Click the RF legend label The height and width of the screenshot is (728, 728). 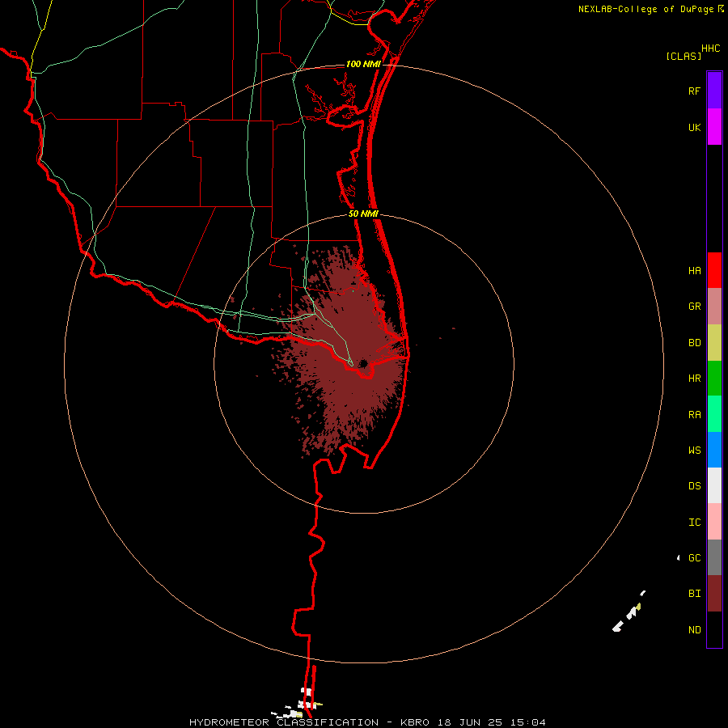tap(694, 91)
